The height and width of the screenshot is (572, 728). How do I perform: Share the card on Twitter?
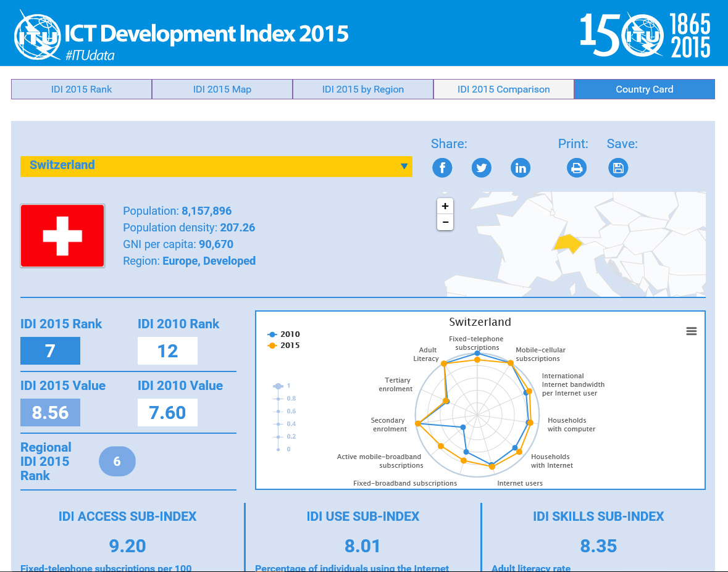point(482,167)
